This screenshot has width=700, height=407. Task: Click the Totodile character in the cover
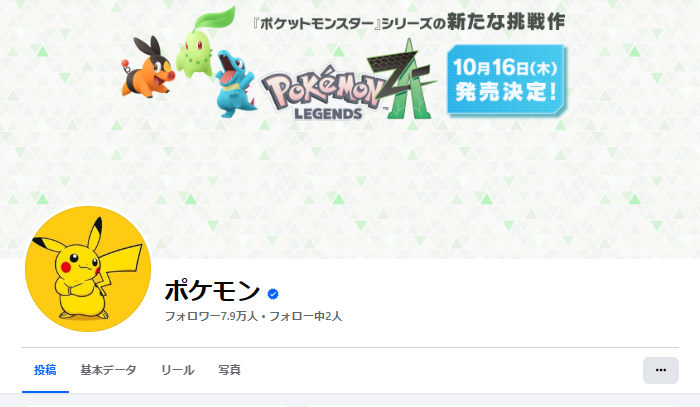(x=235, y=84)
